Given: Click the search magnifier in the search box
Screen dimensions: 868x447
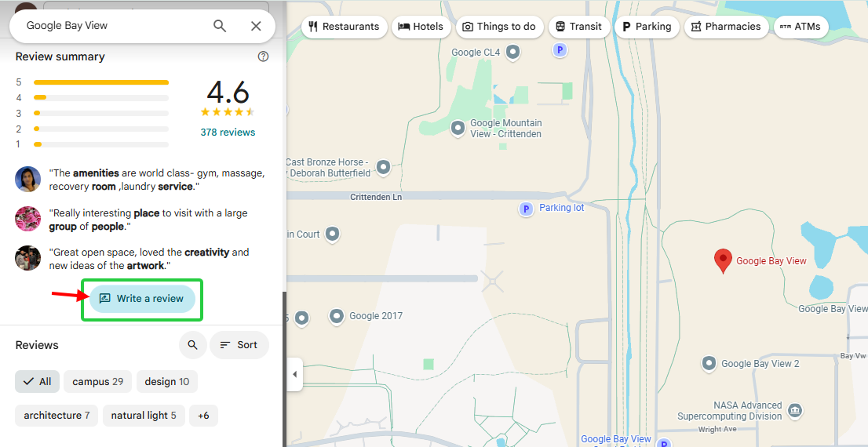Looking at the screenshot, I should pos(220,26).
